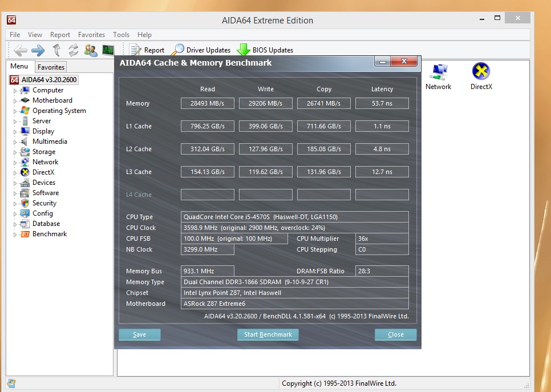Click the L2 Cache Copy 185.08 GB/s
Screen dimensions: 551x392
point(323,149)
